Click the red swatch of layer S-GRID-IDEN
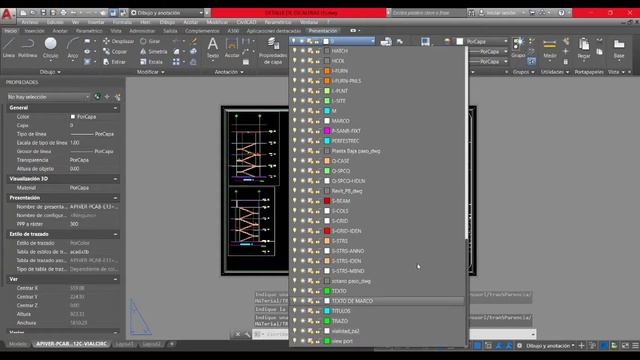 click(327, 231)
